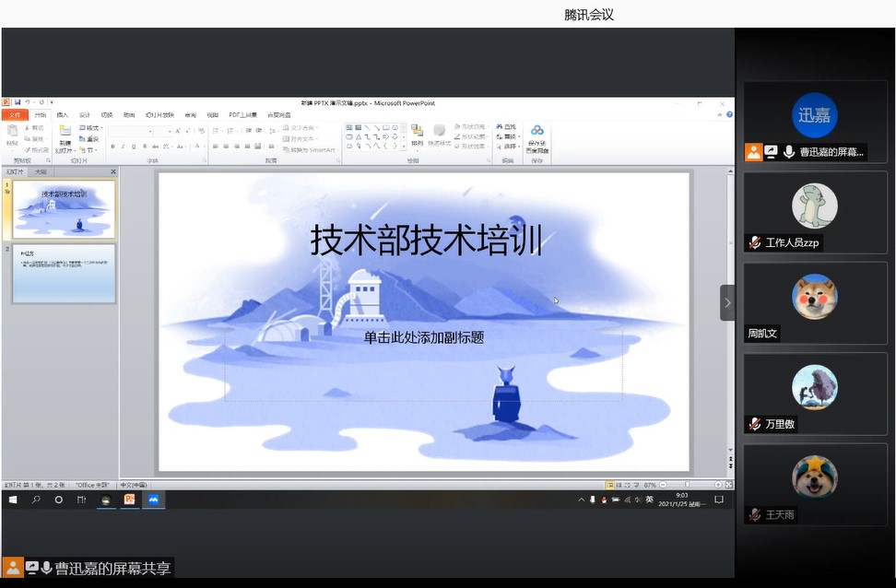896x588 pixels.
Task: Toggle Bold text formatting
Action: pos(112,147)
